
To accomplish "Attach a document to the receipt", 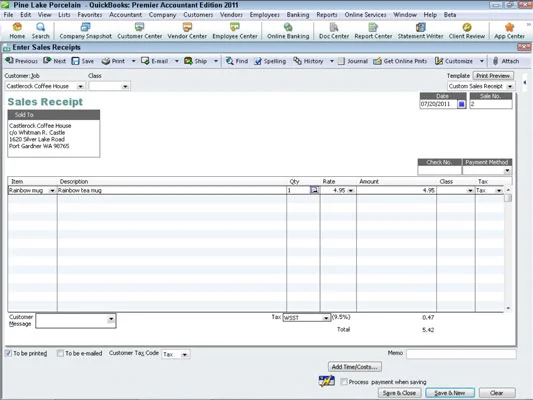I will click(x=506, y=61).
